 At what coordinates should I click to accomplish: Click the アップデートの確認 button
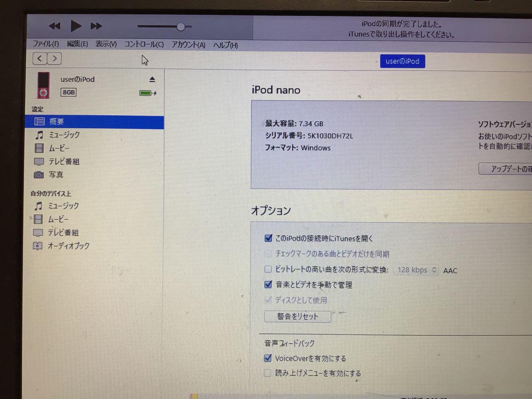click(505, 168)
